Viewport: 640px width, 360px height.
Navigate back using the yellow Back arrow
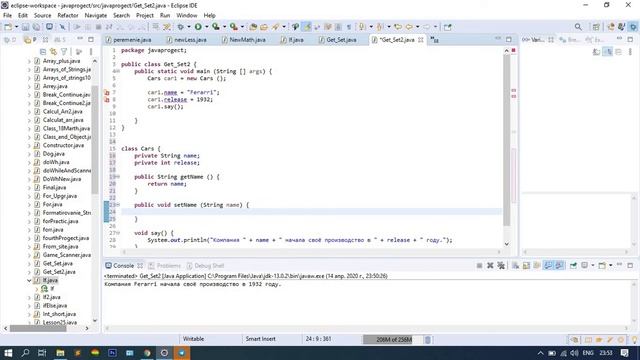[409, 27]
